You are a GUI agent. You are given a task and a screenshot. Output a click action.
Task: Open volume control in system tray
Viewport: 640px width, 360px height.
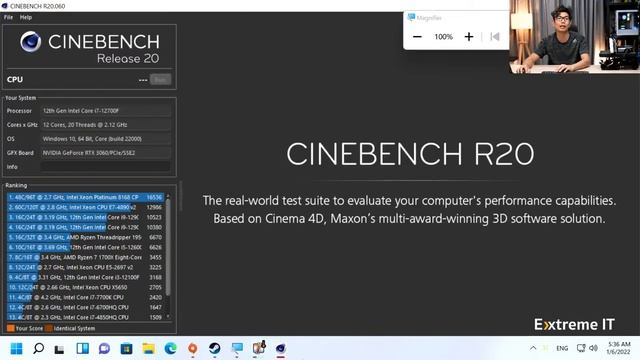coord(593,348)
